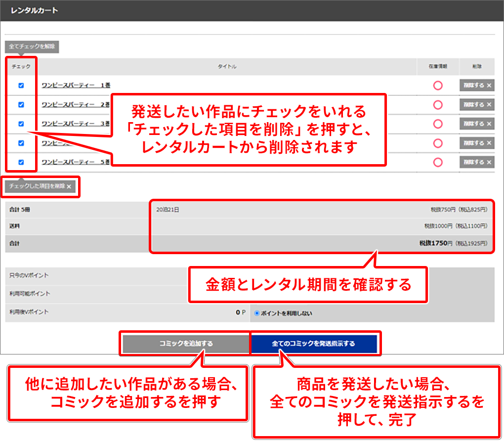Select the ポイントを利用しない radio button
This screenshot has width=504, height=445.
click(x=257, y=313)
